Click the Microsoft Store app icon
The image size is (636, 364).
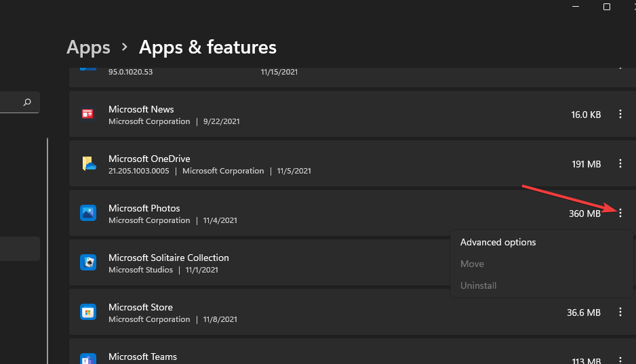point(87,312)
